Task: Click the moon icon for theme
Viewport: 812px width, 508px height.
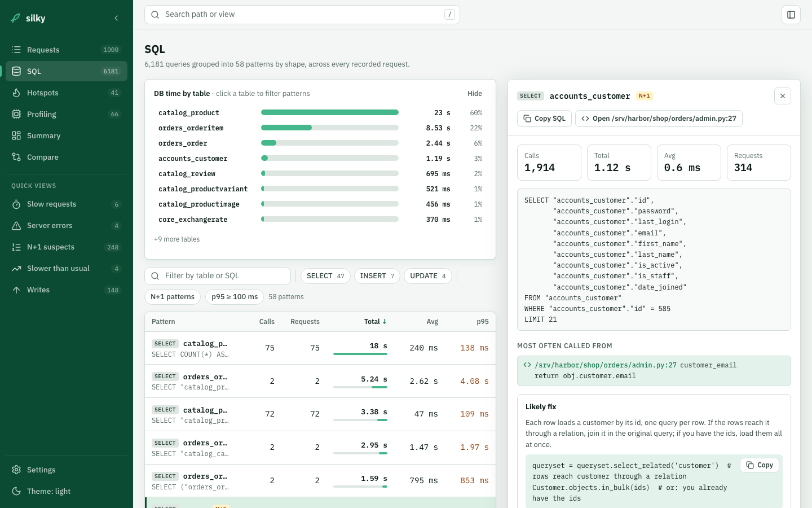Action: 16,491
